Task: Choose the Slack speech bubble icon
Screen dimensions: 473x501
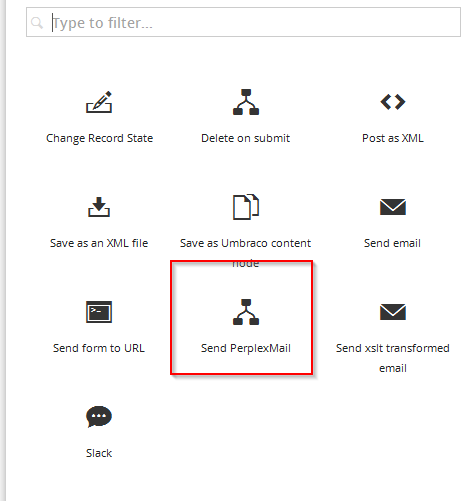Action: [x=99, y=417]
